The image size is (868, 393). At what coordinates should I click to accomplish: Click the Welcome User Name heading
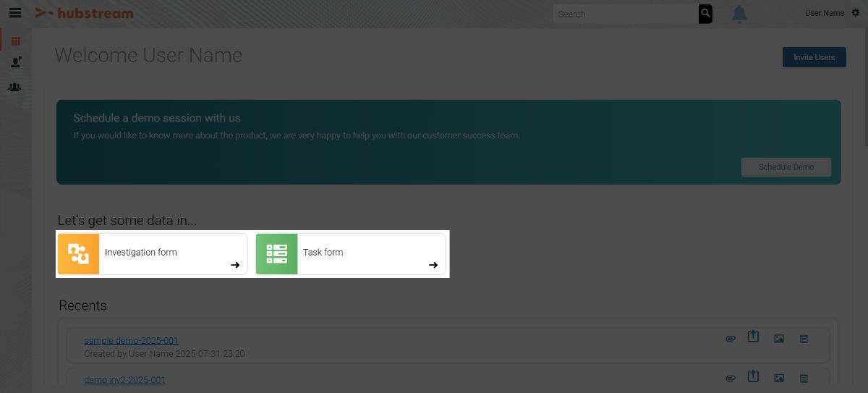tap(148, 56)
